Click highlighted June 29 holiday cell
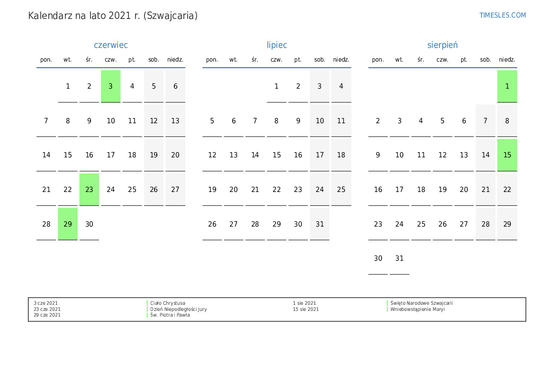554x392 pixels. 68,224
